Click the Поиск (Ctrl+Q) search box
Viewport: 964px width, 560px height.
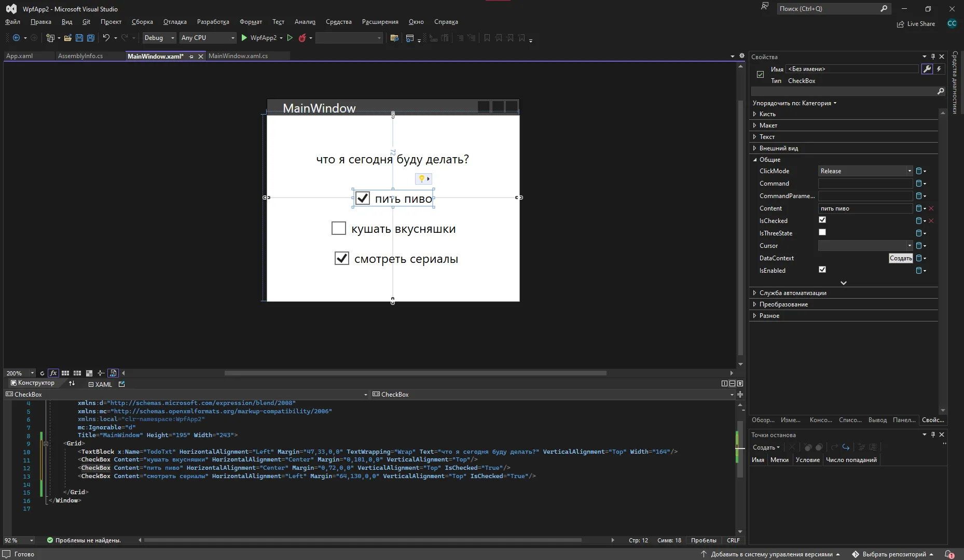point(833,8)
